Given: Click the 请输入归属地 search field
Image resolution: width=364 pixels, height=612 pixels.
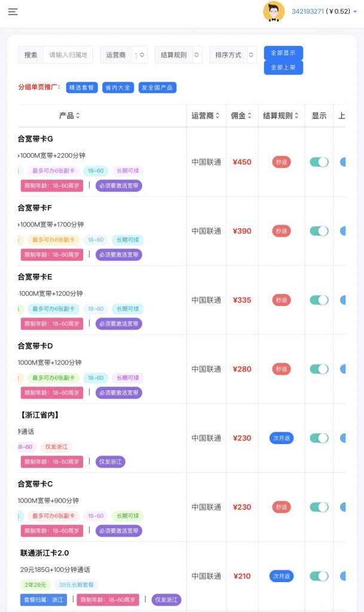Looking at the screenshot, I should (68, 55).
